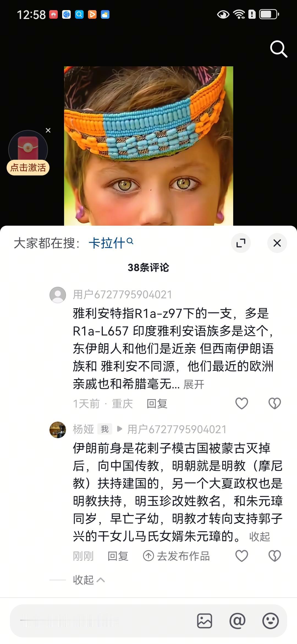Image resolution: width=297 pixels, height=644 pixels.
Task: Reply to the first comment from 重庆
Action: click(157, 404)
